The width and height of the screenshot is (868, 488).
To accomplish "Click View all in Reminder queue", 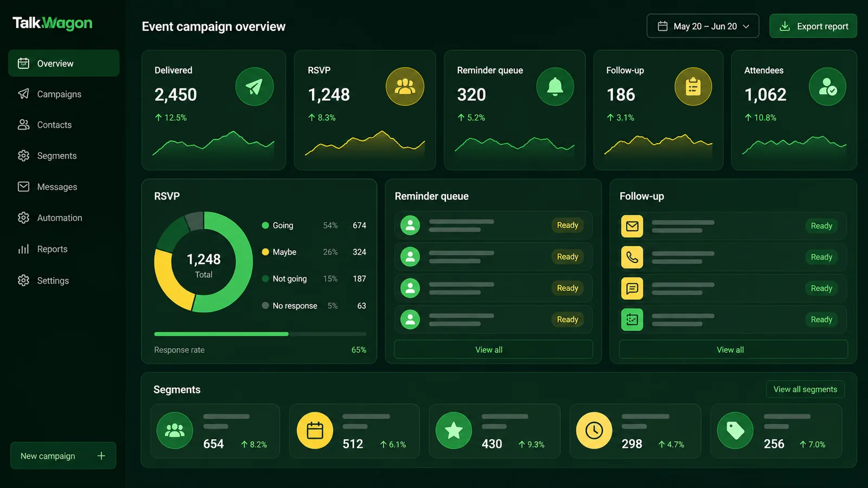I will tap(493, 350).
